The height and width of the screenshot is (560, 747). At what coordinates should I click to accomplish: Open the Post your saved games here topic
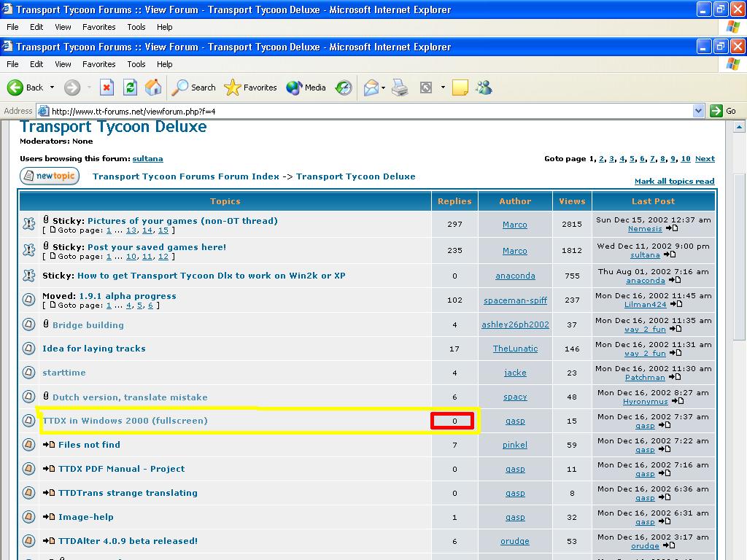[x=157, y=246]
